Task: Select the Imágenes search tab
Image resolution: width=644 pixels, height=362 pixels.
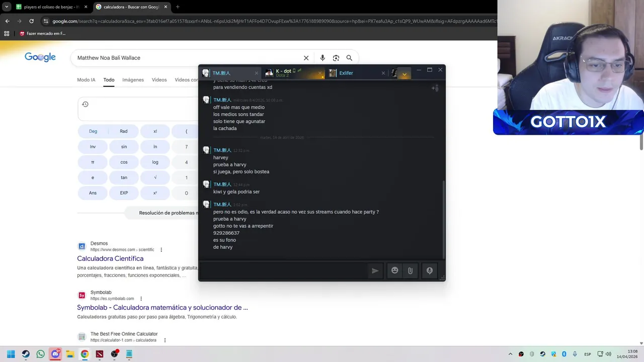Action: 133,80
